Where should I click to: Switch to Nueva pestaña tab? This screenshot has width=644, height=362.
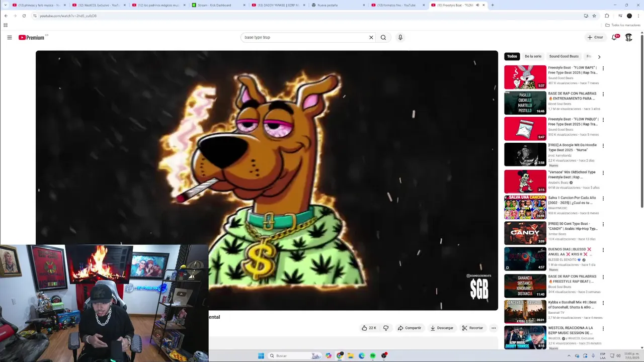point(338,5)
